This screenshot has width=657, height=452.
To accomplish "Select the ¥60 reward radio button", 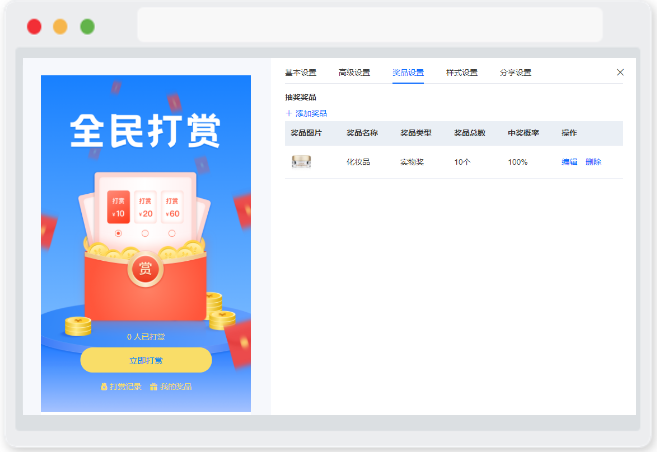I will coord(172,233).
